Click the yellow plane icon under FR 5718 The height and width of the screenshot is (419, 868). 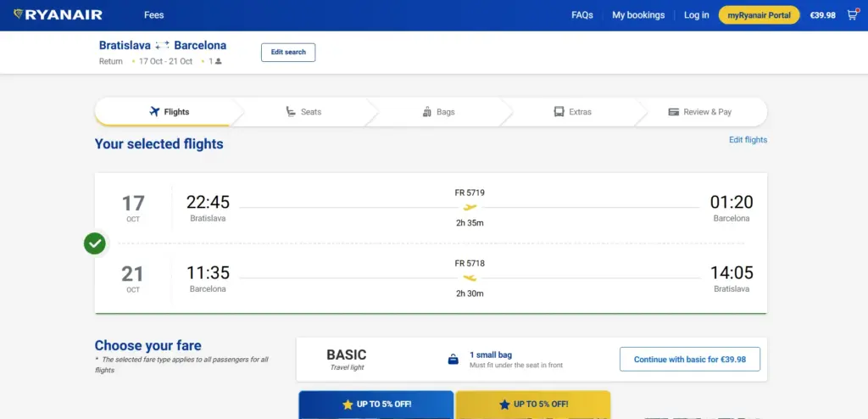470,278
